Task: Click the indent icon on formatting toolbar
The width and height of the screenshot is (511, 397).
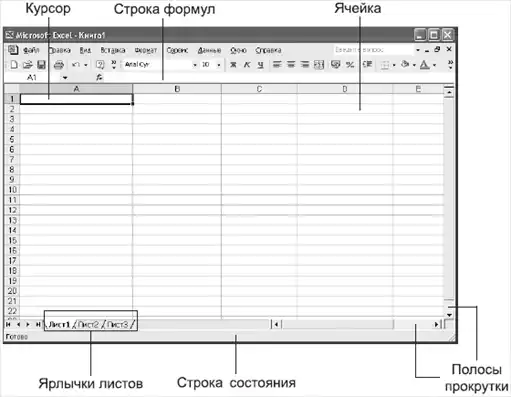Action: click(367, 64)
